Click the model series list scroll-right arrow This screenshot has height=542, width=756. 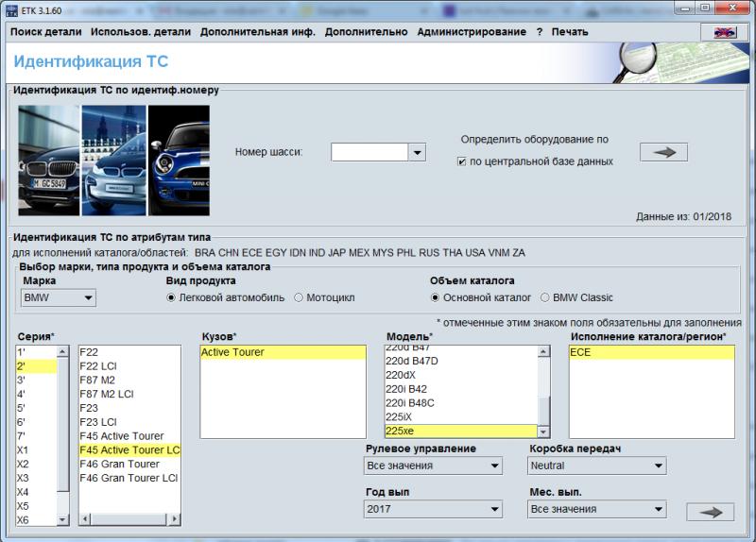point(175,519)
